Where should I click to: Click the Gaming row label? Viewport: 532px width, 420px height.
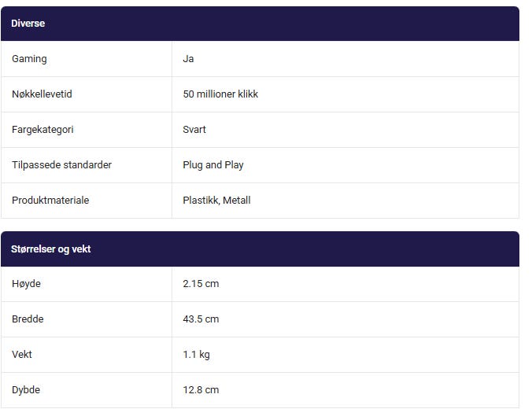(x=29, y=59)
